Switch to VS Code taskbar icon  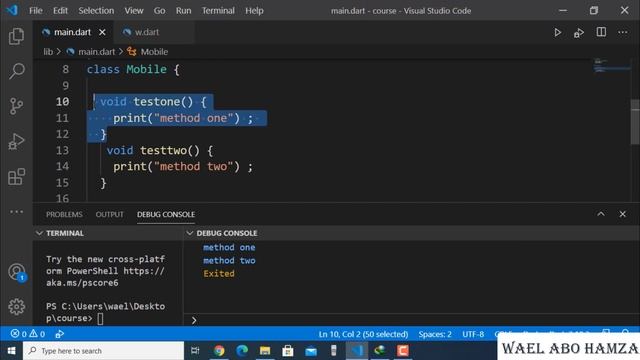(357, 351)
